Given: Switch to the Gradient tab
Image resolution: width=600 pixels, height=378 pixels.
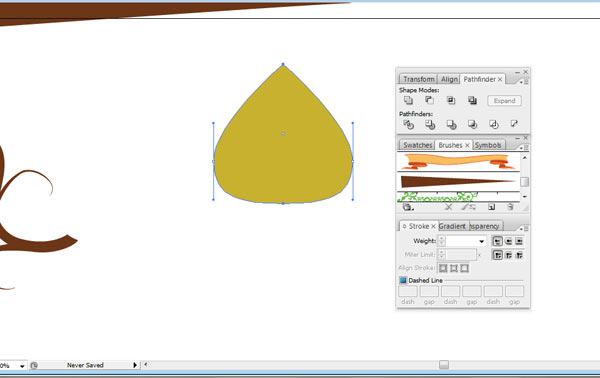Looking at the screenshot, I should pos(452,226).
